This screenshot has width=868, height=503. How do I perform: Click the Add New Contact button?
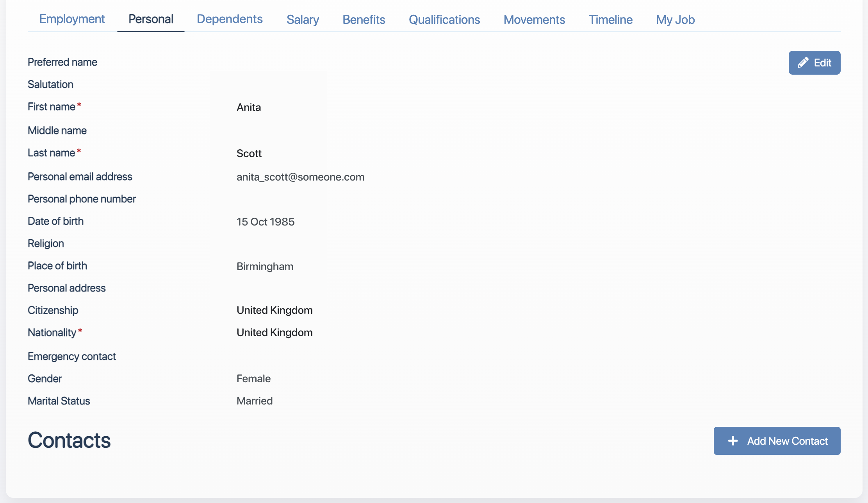[x=777, y=440]
